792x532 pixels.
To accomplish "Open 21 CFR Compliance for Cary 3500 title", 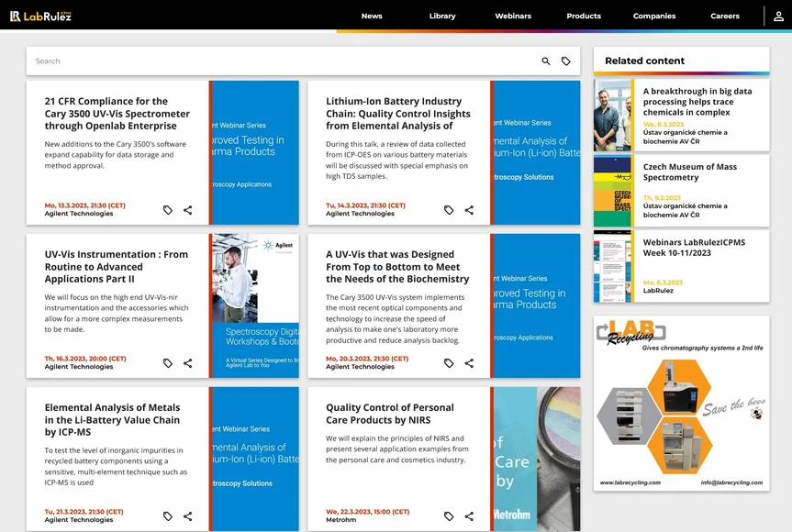I will [117, 114].
